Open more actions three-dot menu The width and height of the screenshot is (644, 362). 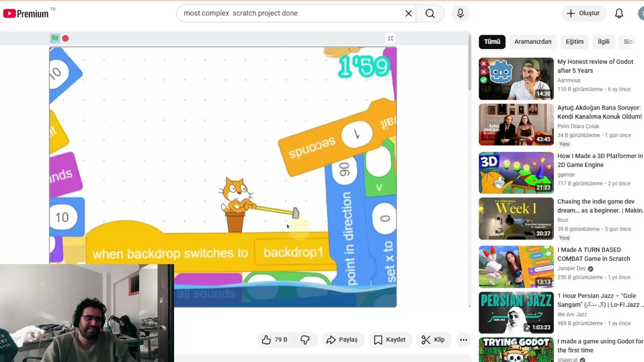click(463, 340)
